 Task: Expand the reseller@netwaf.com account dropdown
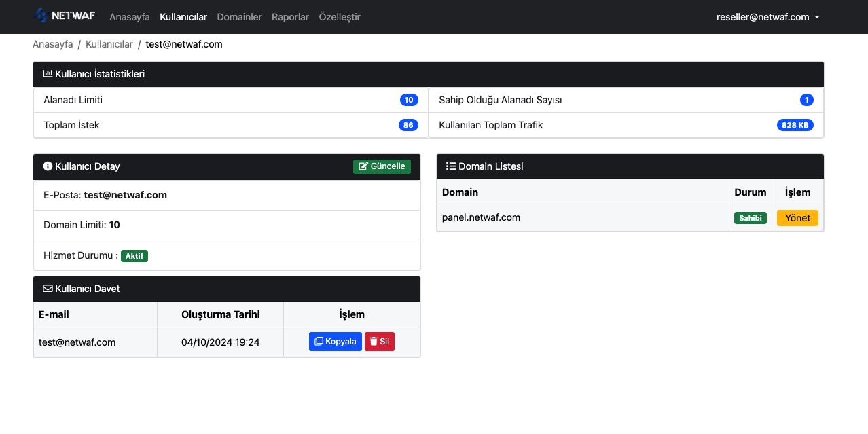point(768,17)
